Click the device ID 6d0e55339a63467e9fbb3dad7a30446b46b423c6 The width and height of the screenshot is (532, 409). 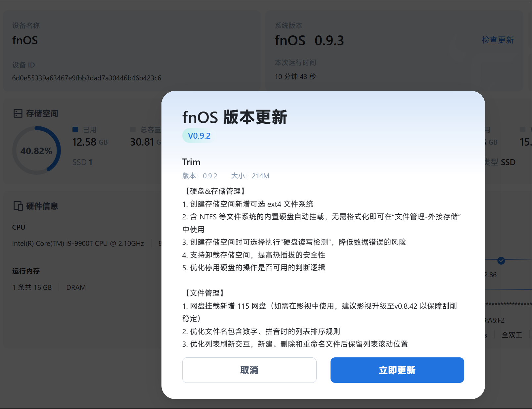tap(87, 78)
